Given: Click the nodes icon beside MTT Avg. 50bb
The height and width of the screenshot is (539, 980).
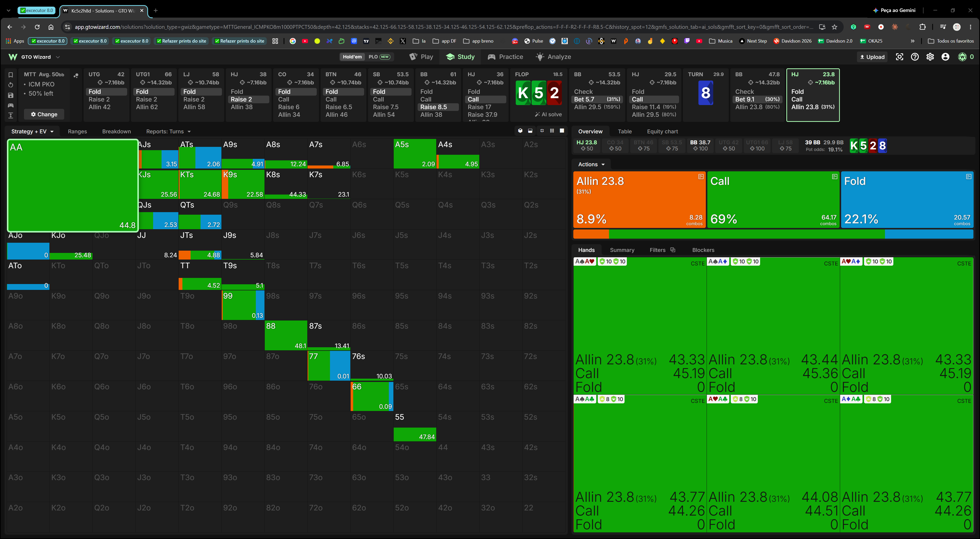Looking at the screenshot, I should [76, 75].
